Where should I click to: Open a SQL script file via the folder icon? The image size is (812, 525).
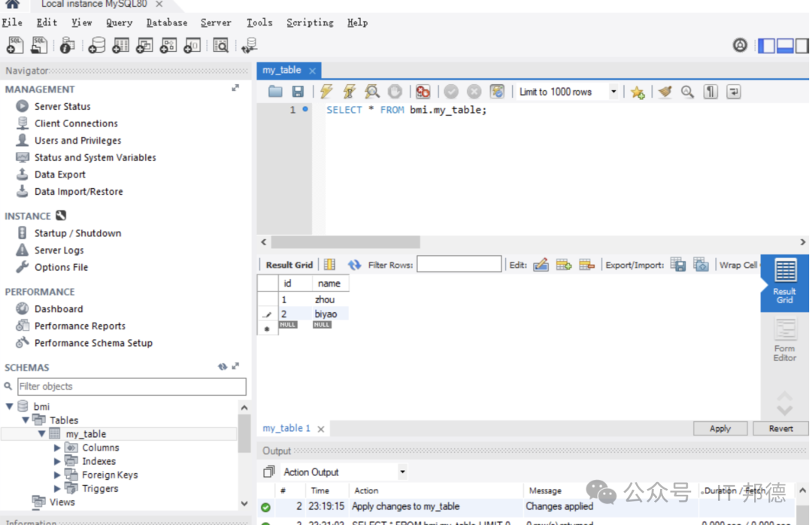pyautogui.click(x=275, y=92)
